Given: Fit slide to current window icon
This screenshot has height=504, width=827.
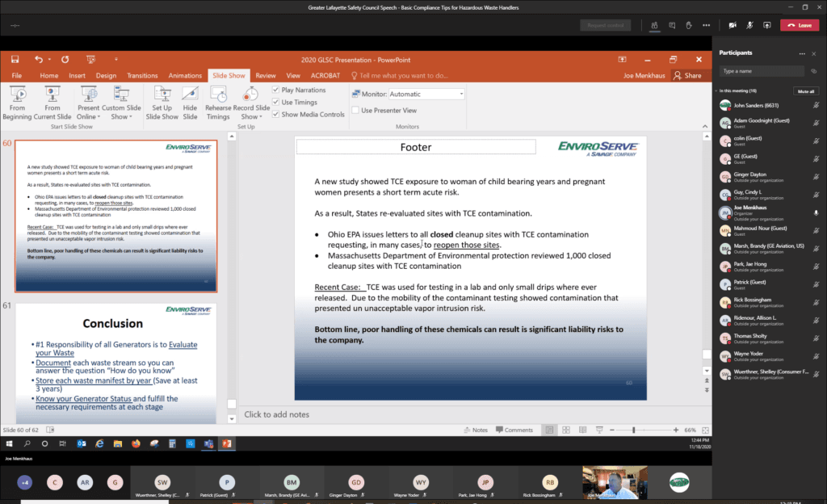Looking at the screenshot, I should (x=705, y=430).
